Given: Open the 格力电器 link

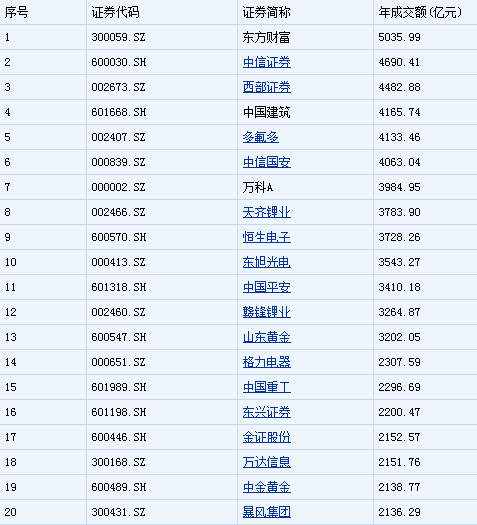Looking at the screenshot, I should pos(267,362).
